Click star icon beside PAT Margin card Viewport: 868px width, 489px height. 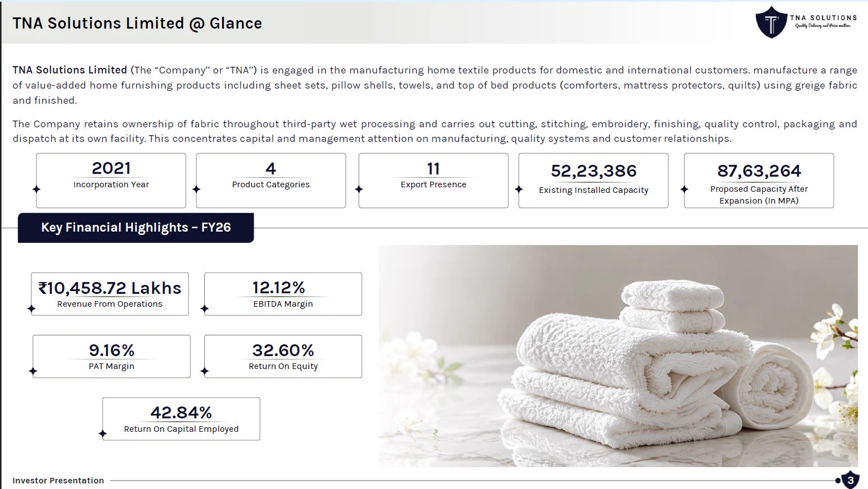point(33,371)
